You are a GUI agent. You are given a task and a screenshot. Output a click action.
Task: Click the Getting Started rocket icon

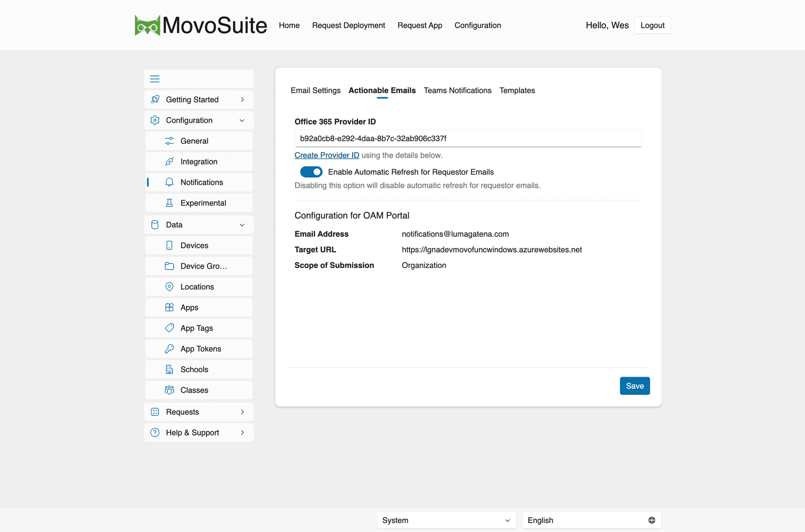point(155,100)
